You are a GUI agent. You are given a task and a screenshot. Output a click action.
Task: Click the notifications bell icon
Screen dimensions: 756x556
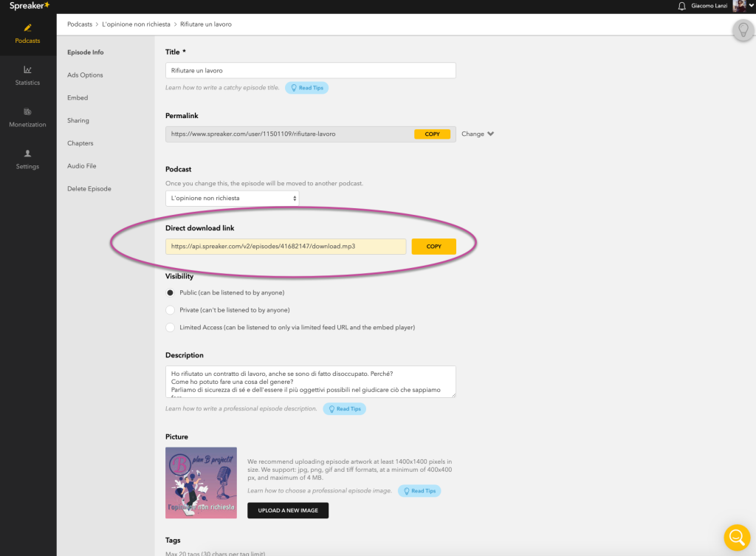(681, 6)
